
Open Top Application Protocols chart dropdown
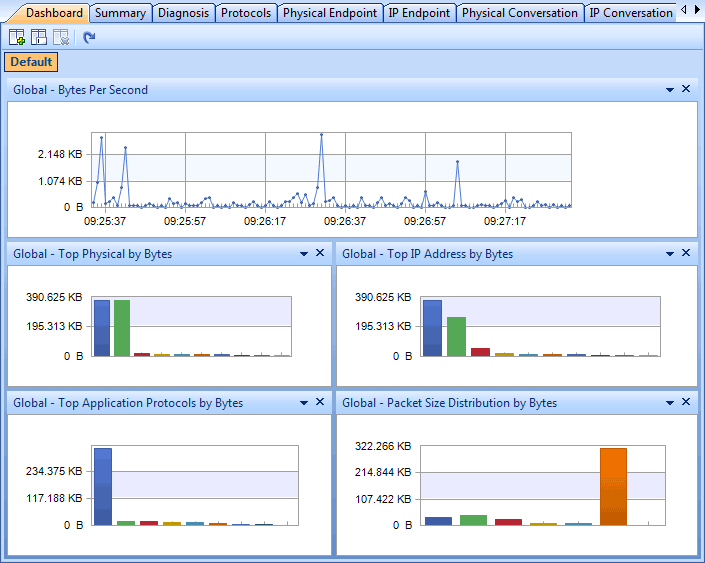304,403
